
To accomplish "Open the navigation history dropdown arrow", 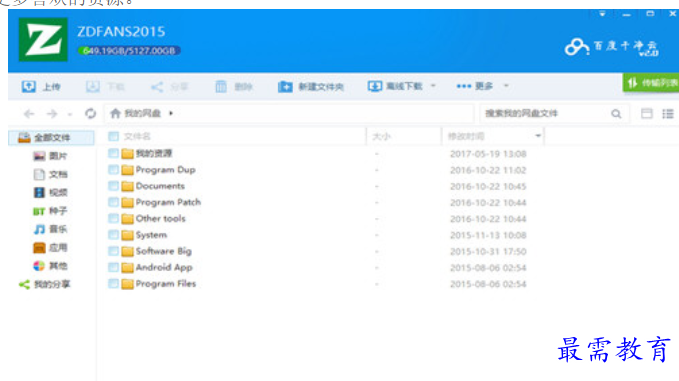I will (x=69, y=114).
